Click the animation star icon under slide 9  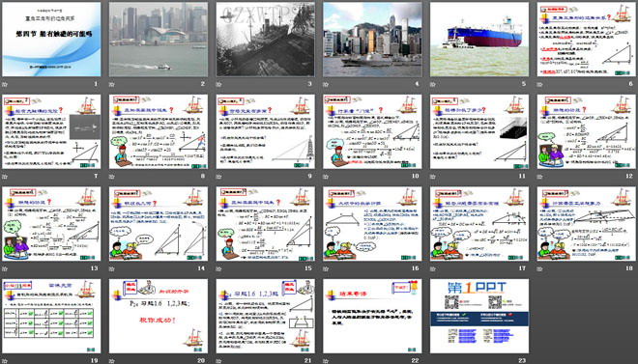(x=218, y=177)
